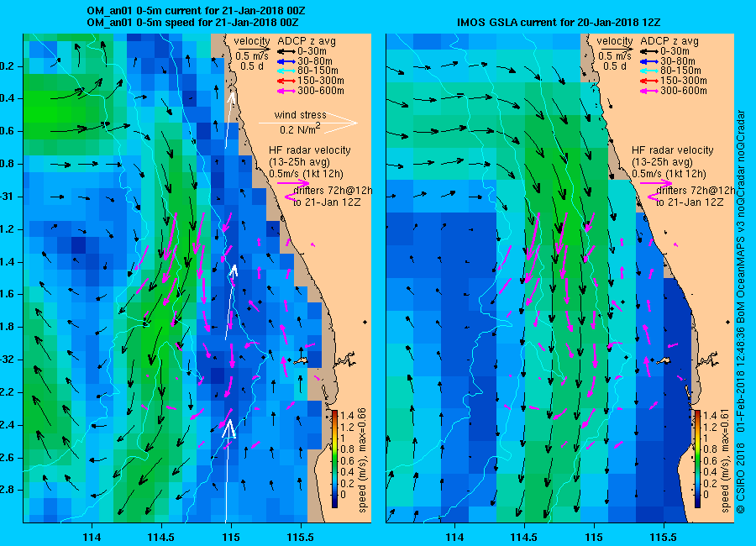Screen dimensions: 756x546
Task: Click the magenta 300-600m arrow in right legend
Action: click(649, 91)
